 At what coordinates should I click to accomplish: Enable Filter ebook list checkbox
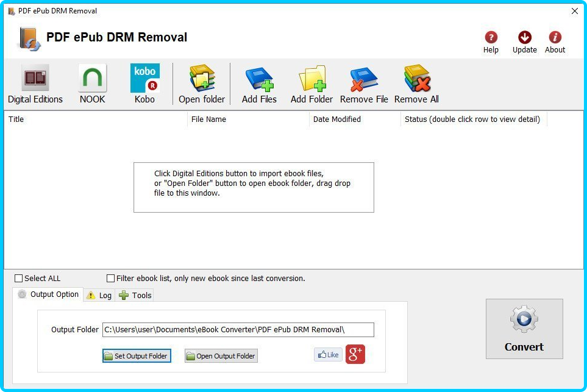(x=110, y=278)
